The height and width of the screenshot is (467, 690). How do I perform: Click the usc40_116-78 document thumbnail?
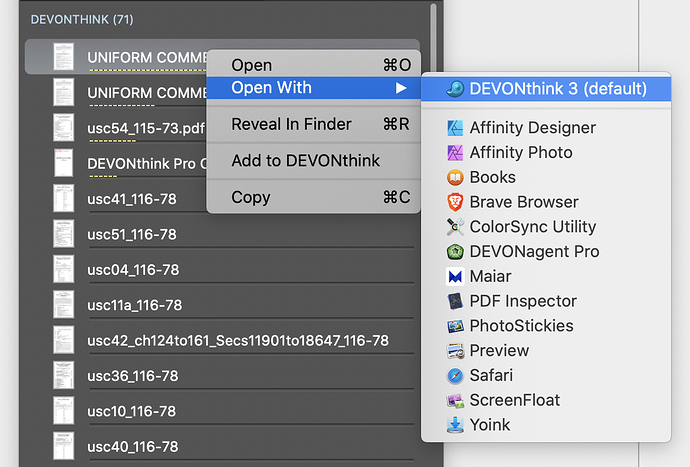coord(63,446)
